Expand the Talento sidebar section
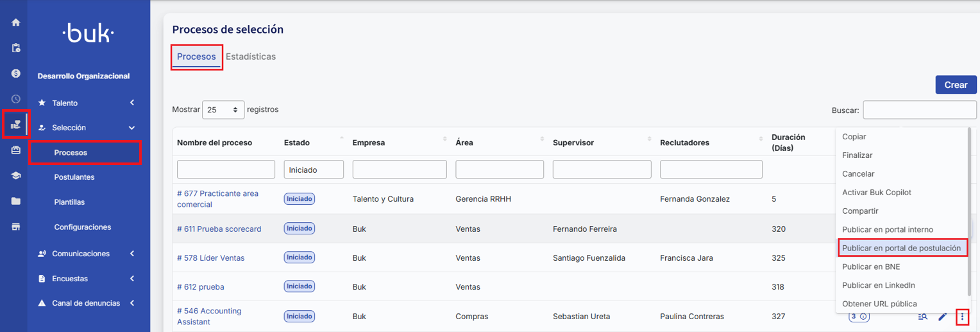 click(87, 103)
